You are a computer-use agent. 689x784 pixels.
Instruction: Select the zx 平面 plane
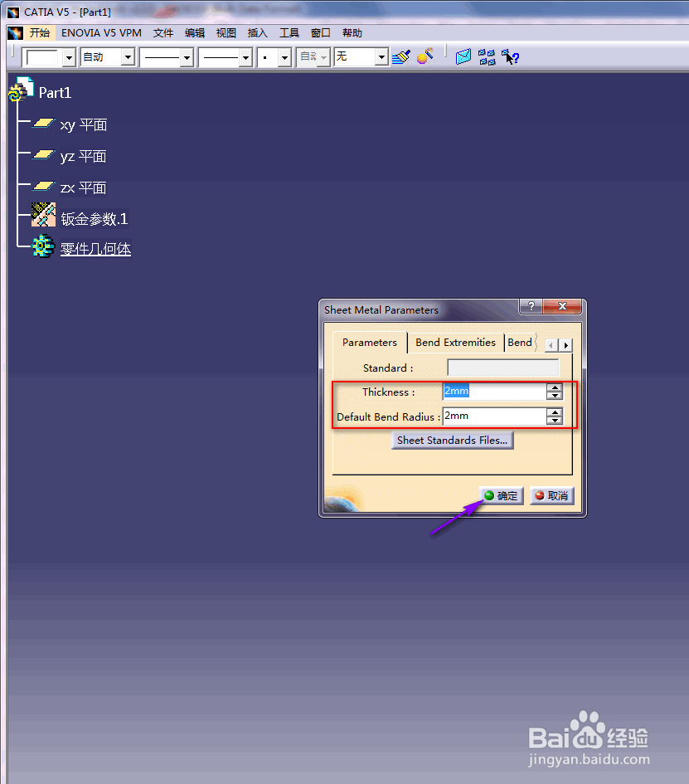click(x=83, y=188)
